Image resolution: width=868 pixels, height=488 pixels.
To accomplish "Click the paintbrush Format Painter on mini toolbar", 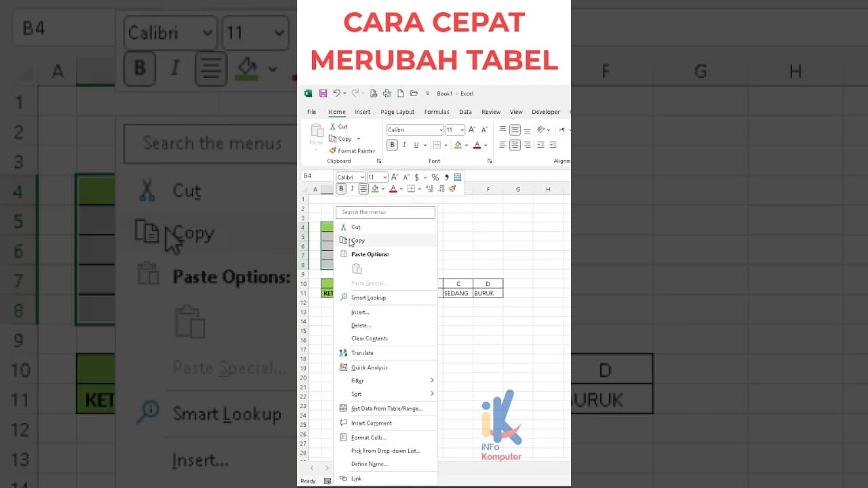I will 452,189.
